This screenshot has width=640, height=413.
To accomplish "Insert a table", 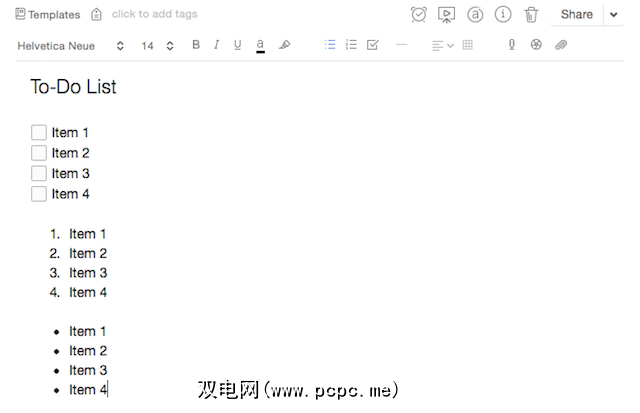I will [468, 45].
